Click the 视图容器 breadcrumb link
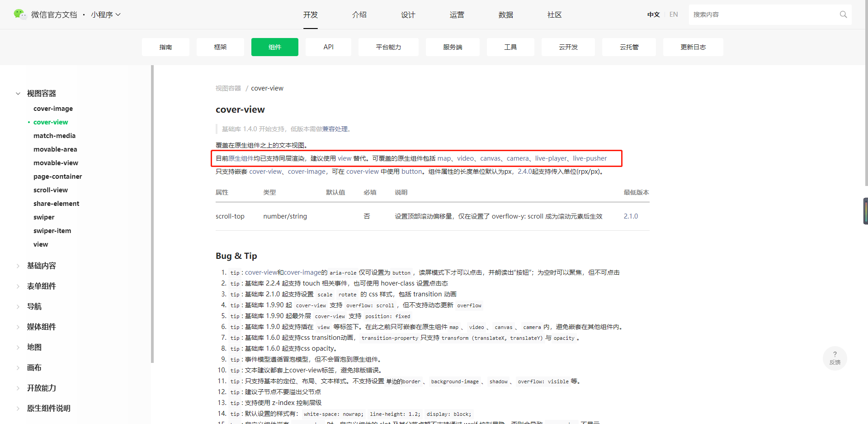This screenshot has width=868, height=424. [228, 88]
